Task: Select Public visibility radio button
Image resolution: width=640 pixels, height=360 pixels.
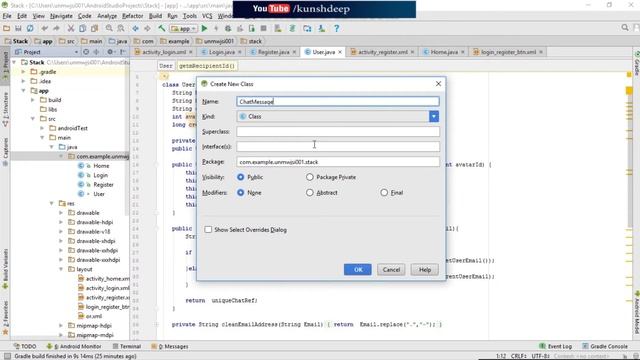Action: [x=240, y=177]
